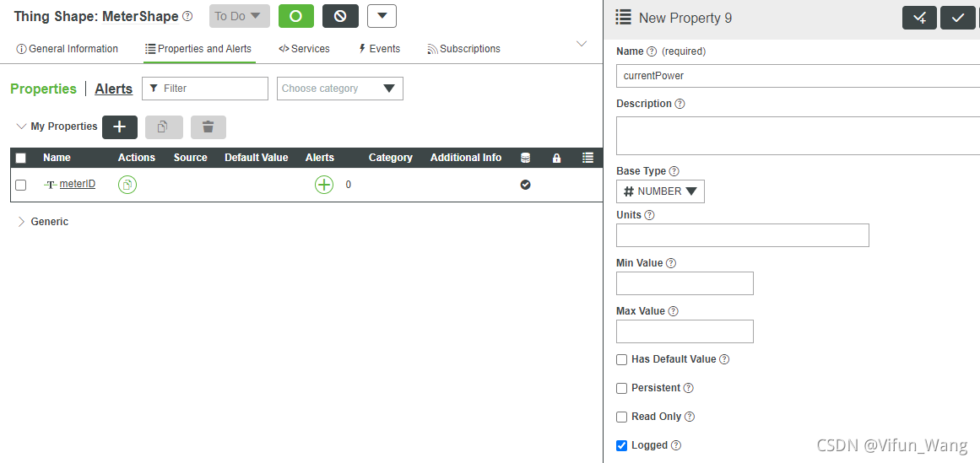This screenshot has height=463, width=980.
Task: Click the Base Type help icon
Action: point(674,171)
